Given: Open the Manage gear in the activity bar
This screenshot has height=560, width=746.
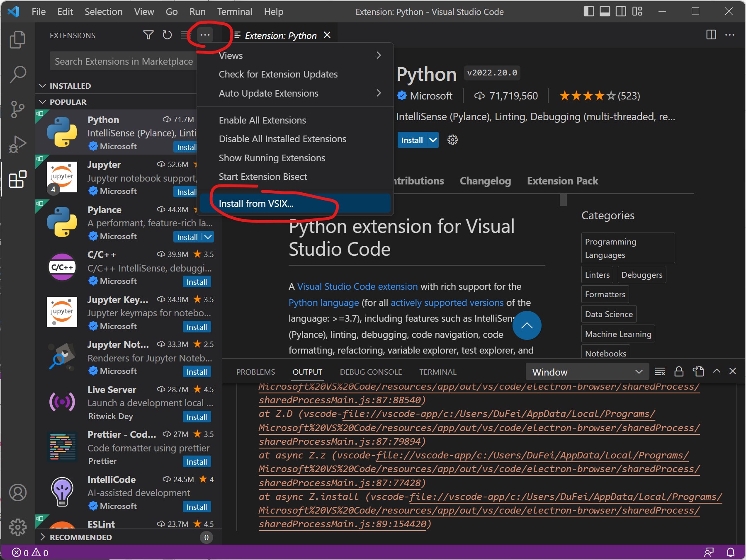Looking at the screenshot, I should (x=17, y=527).
